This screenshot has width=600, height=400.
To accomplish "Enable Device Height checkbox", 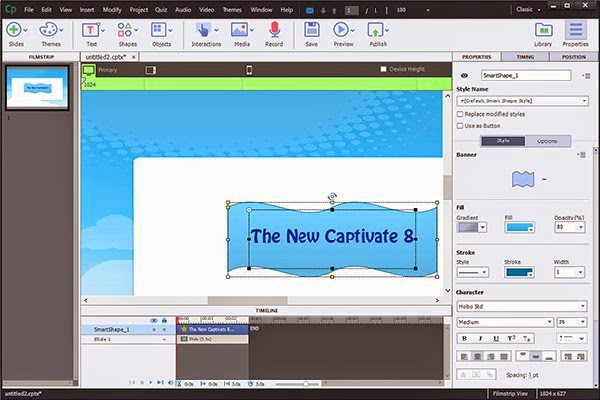I will point(383,69).
